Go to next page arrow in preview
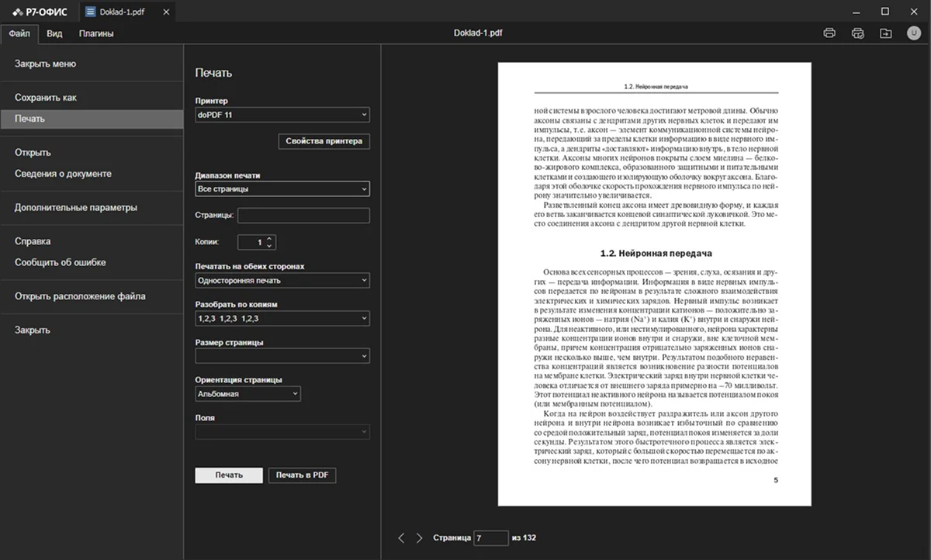Image resolution: width=931 pixels, height=560 pixels. [x=420, y=538]
